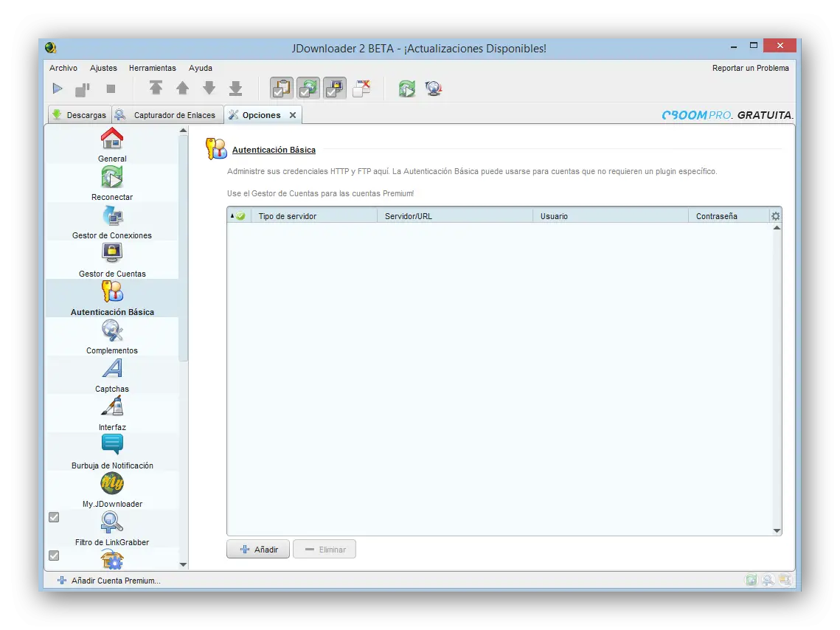Sort table by Contraseña column

pyautogui.click(x=729, y=216)
